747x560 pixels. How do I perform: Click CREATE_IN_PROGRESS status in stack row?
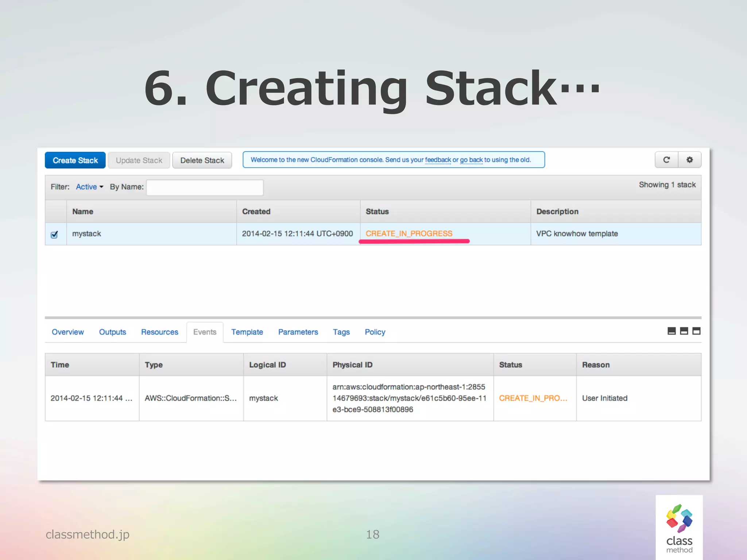click(x=409, y=234)
